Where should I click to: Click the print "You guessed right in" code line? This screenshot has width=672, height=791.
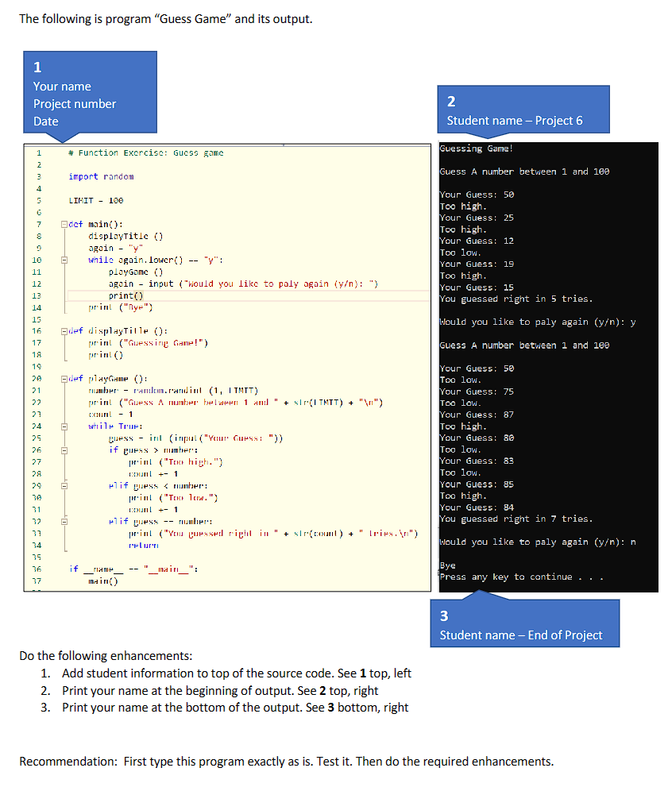273,534
